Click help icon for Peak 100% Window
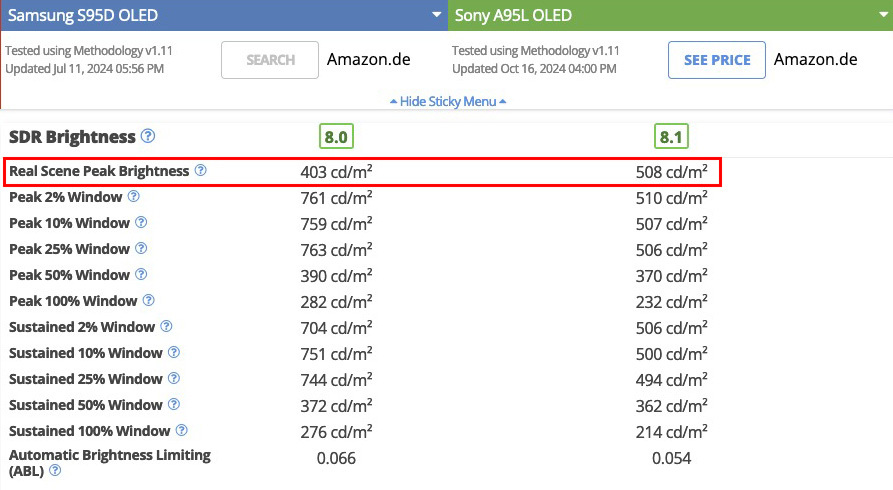The height and width of the screenshot is (490, 893). pyautogui.click(x=148, y=301)
